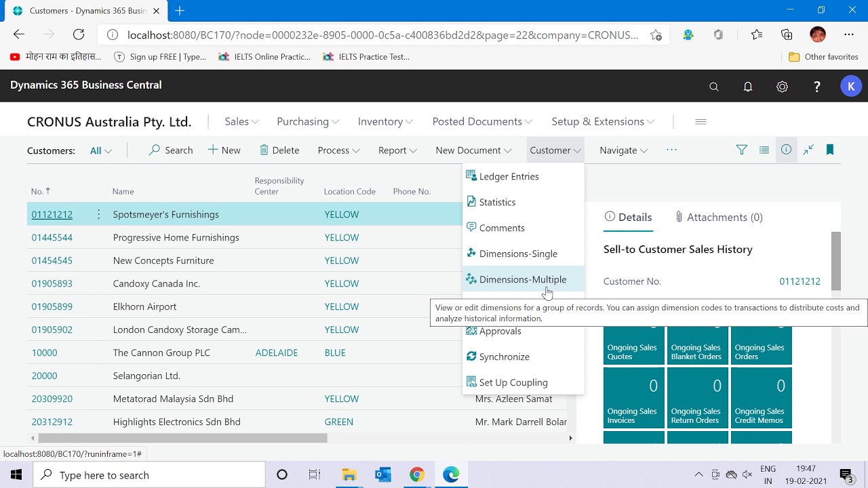Switch to the Details FactBox tab
Screen dimensions: 868x488
click(628, 217)
